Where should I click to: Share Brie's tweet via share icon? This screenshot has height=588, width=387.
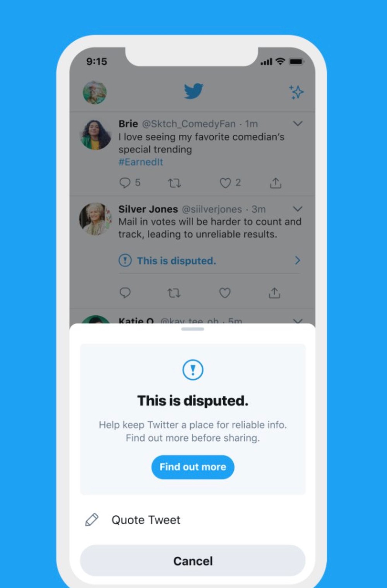point(275,183)
